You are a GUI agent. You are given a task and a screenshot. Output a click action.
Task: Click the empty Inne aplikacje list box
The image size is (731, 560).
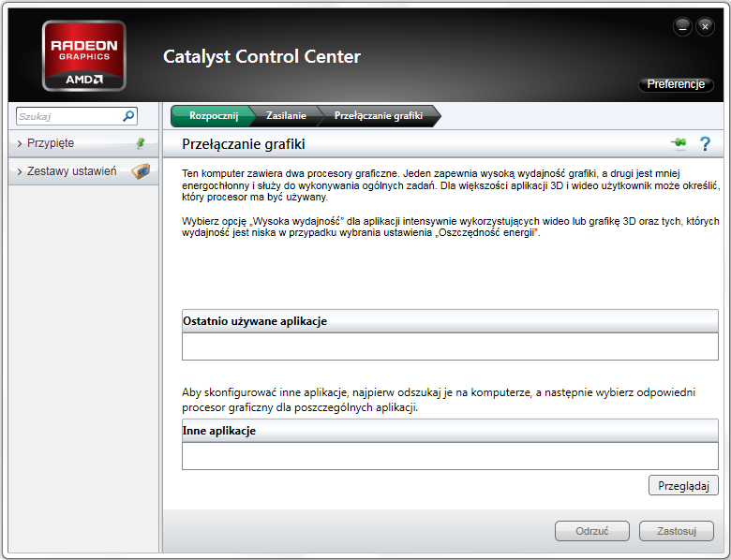click(x=450, y=456)
